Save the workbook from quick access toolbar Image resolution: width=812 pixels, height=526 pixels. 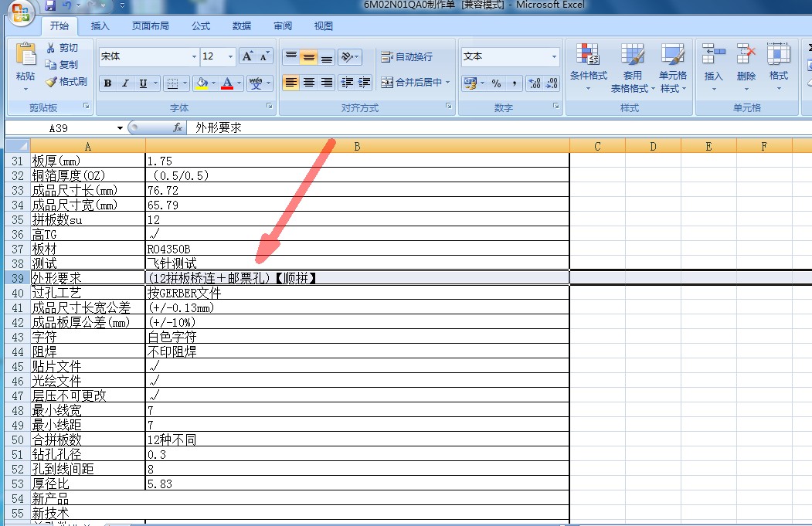coord(50,5)
